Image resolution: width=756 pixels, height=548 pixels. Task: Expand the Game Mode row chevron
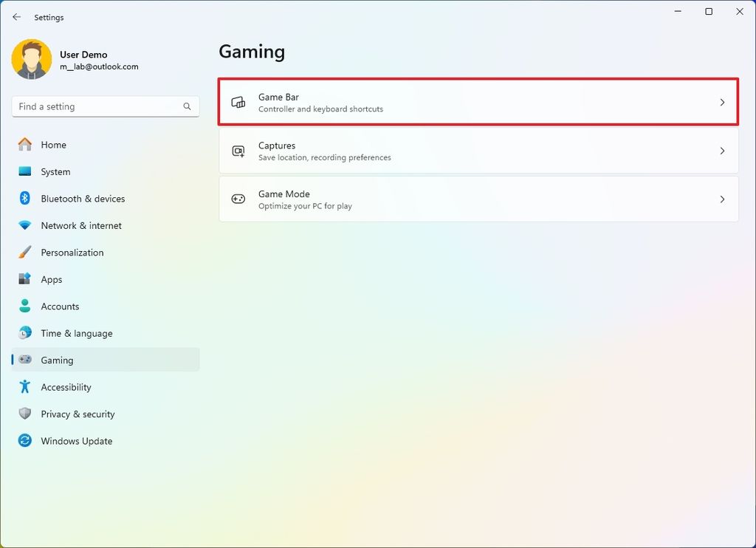(x=722, y=199)
